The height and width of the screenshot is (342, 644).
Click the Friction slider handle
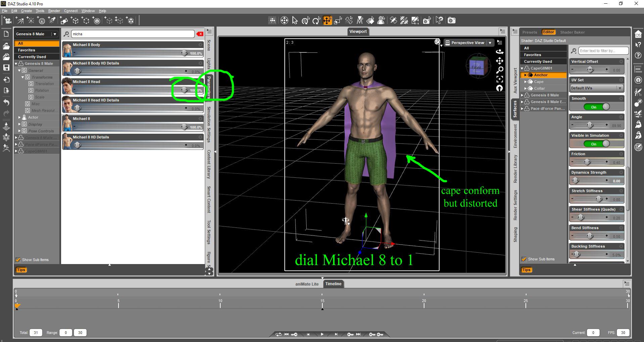tap(587, 162)
